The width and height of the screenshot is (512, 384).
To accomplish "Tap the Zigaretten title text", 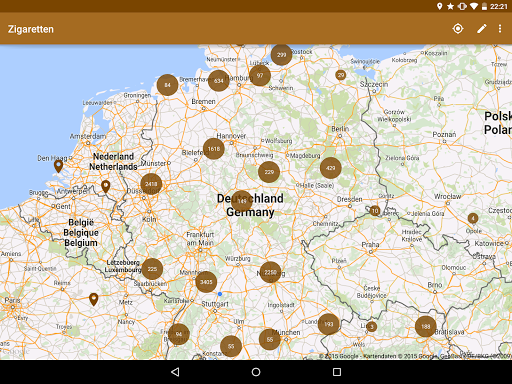I will coord(31,29).
